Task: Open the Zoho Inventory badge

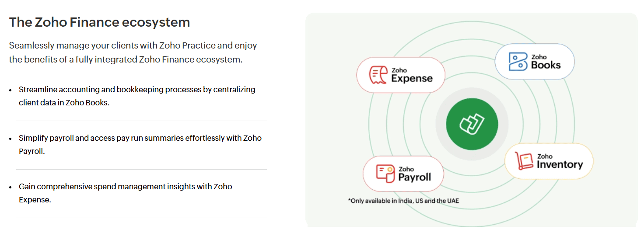Action: click(549, 161)
